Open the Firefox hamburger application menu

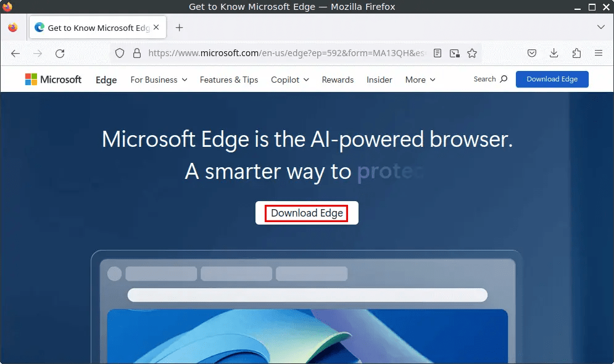pyautogui.click(x=599, y=53)
